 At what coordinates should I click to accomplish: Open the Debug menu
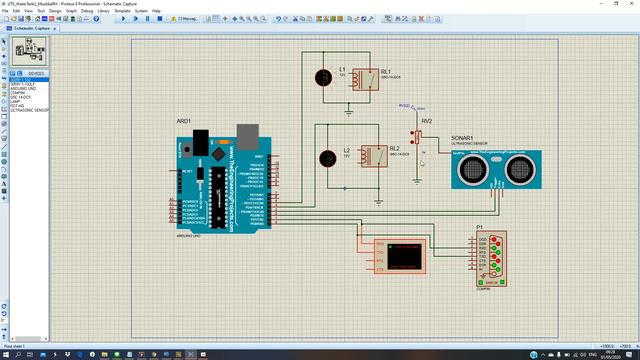tap(87, 11)
